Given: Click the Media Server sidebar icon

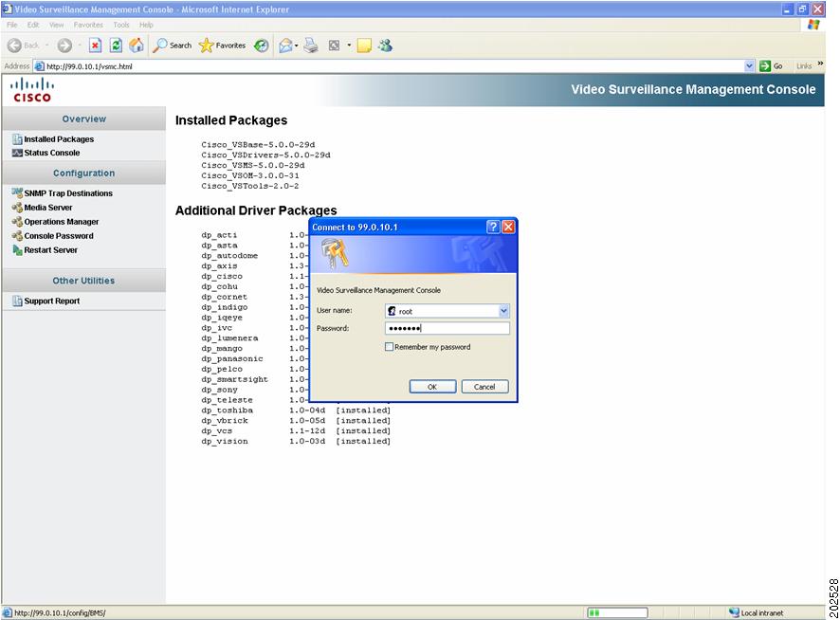Looking at the screenshot, I should point(17,208).
